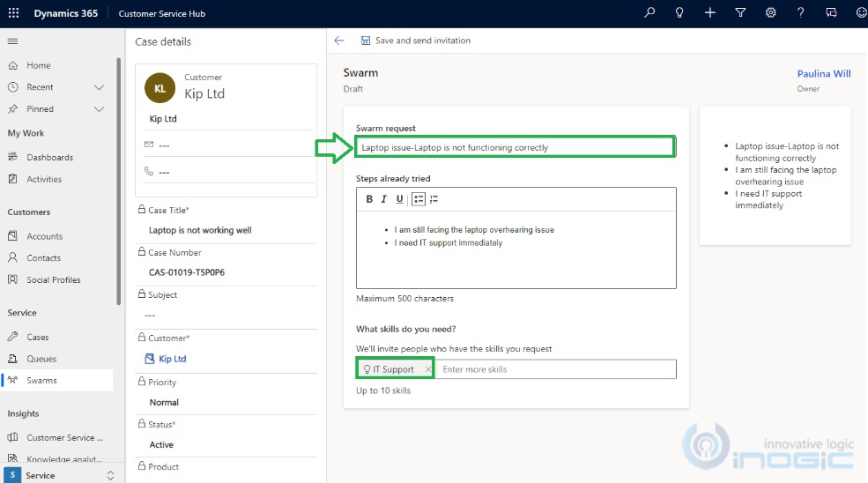Open the advanced find filter icon
The width and height of the screenshot is (868, 483).
pyautogui.click(x=740, y=12)
